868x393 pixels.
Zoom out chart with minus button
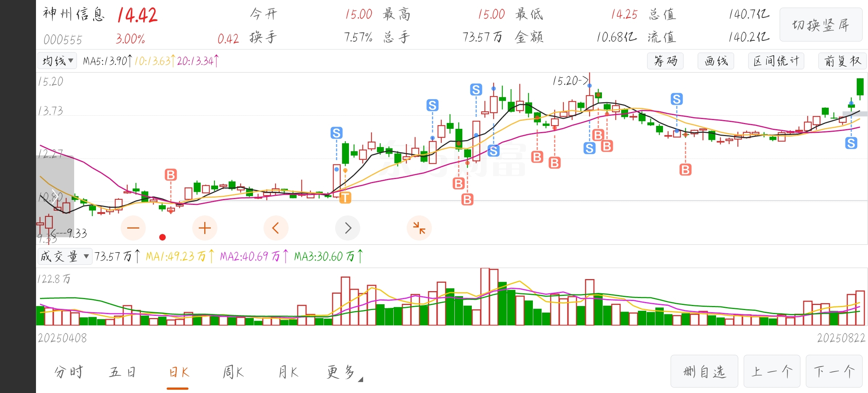[133, 228]
